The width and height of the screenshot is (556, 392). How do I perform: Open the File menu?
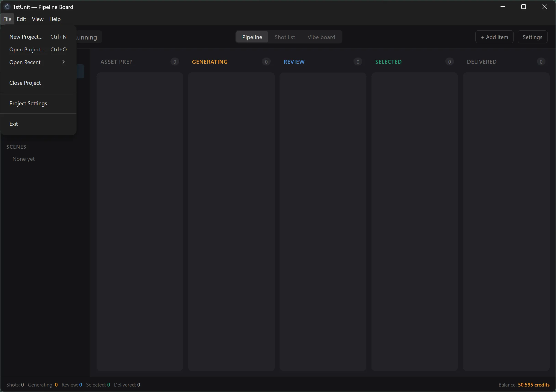pyautogui.click(x=7, y=19)
